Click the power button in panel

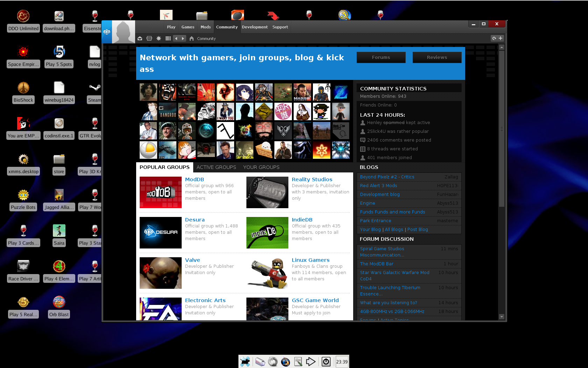point(326,361)
